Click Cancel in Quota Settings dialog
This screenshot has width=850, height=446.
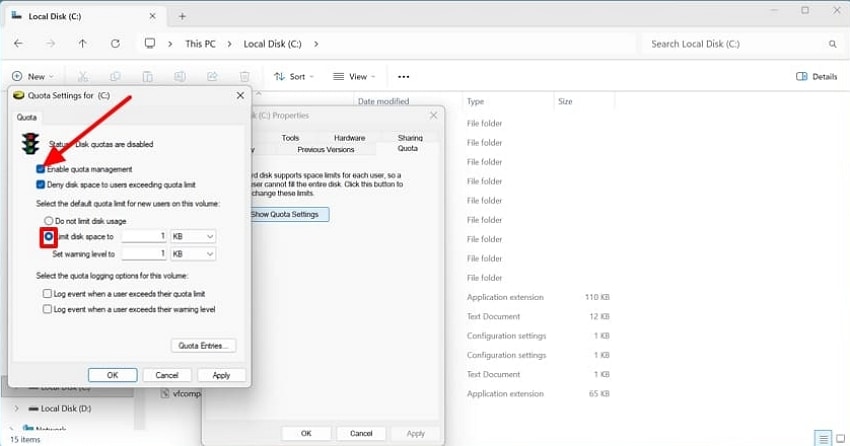point(167,375)
